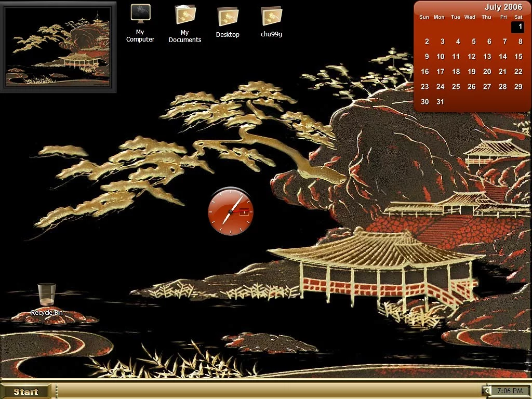Select July 26 in calendar widget
Viewport: 532px width, 399px height.
(471, 87)
